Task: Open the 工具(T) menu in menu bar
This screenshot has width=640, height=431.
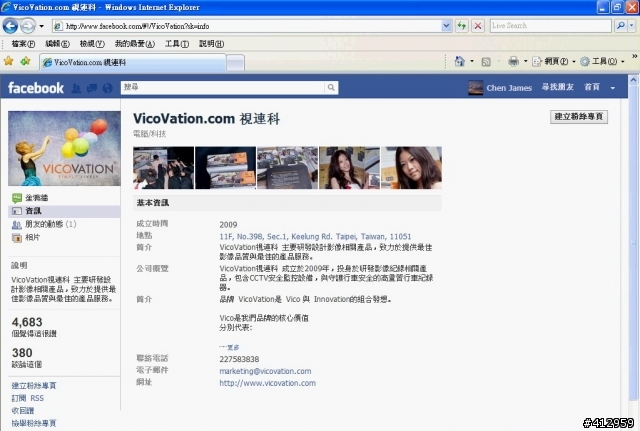Action: pos(177,44)
